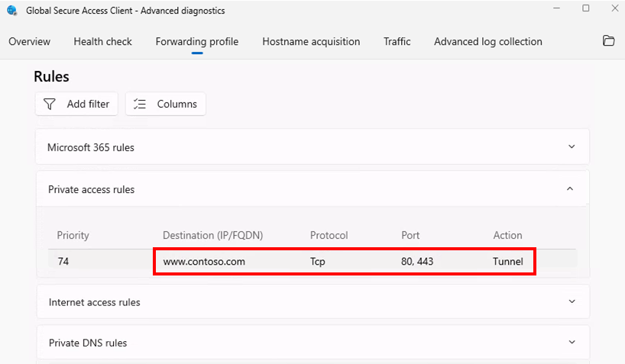
Task: Collapse the Private access rules section
Action: (x=570, y=189)
